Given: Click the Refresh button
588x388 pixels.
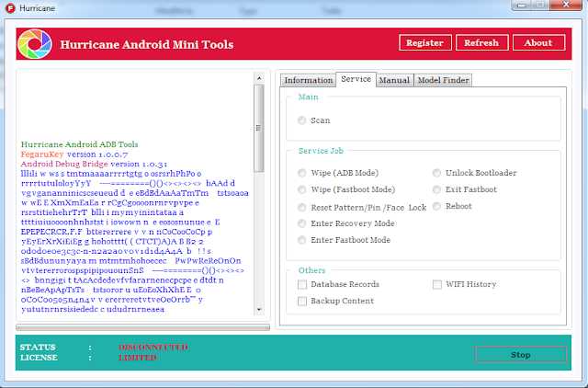Looking at the screenshot, I should [x=481, y=43].
